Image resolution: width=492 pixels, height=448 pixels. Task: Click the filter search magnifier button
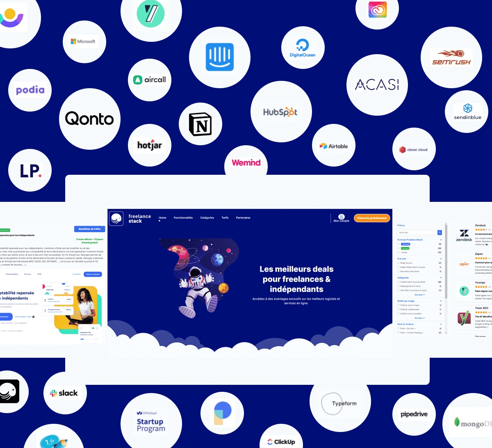[x=440, y=233]
